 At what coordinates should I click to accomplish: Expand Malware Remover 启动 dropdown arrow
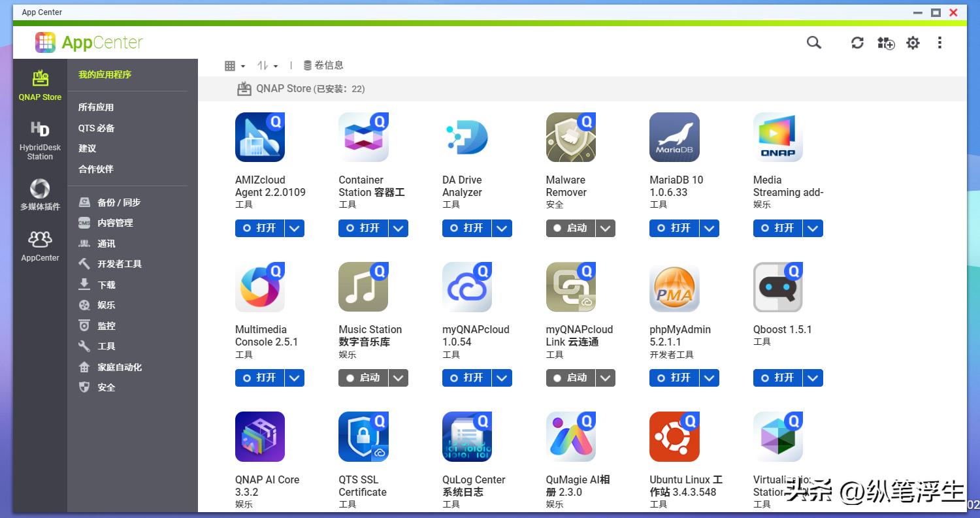[x=606, y=228]
